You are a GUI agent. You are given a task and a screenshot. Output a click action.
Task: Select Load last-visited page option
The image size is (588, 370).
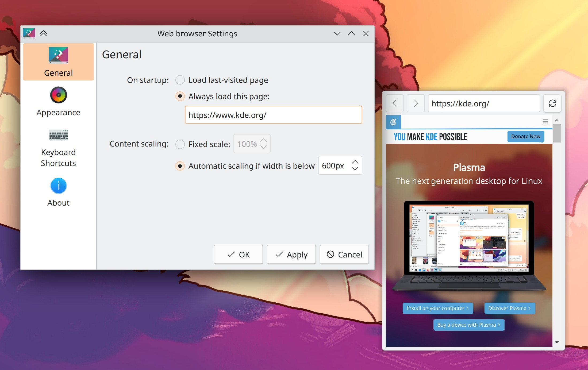[180, 80]
